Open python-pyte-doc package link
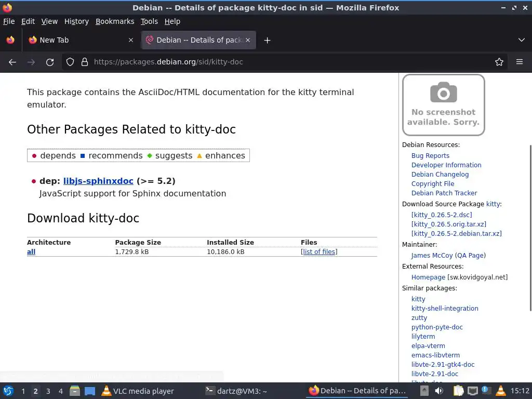The width and height of the screenshot is (532, 399). [x=437, y=327]
